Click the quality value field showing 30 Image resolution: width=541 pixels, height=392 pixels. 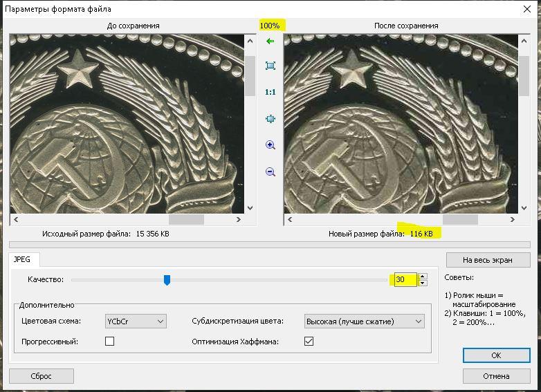405,279
